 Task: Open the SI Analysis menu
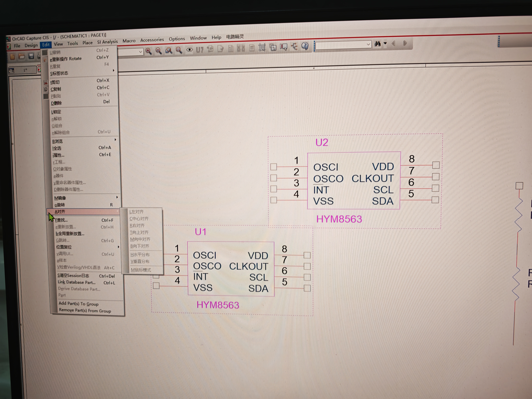pos(107,42)
